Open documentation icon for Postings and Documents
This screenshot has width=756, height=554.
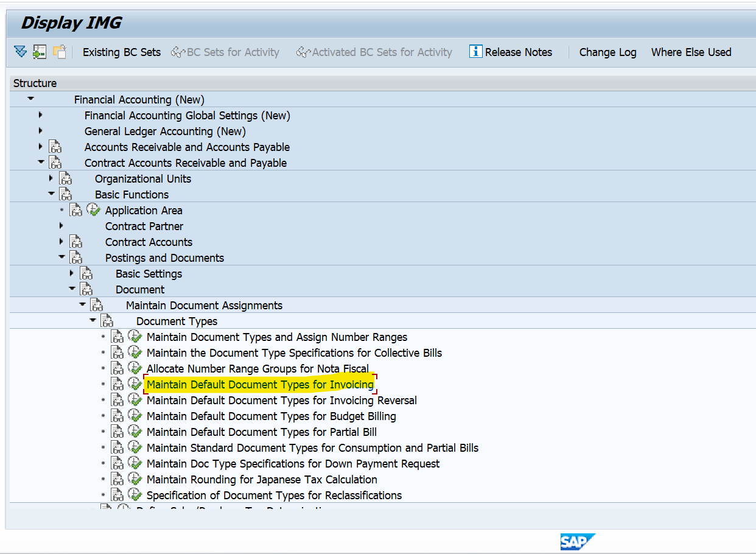[75, 258]
